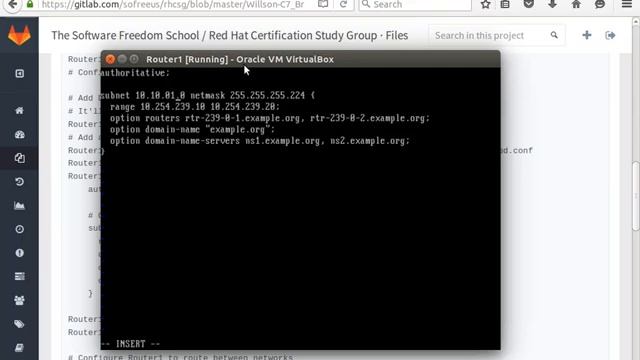The height and width of the screenshot is (360, 640).
Task: Click the plus new project icon
Action: (x=587, y=35)
